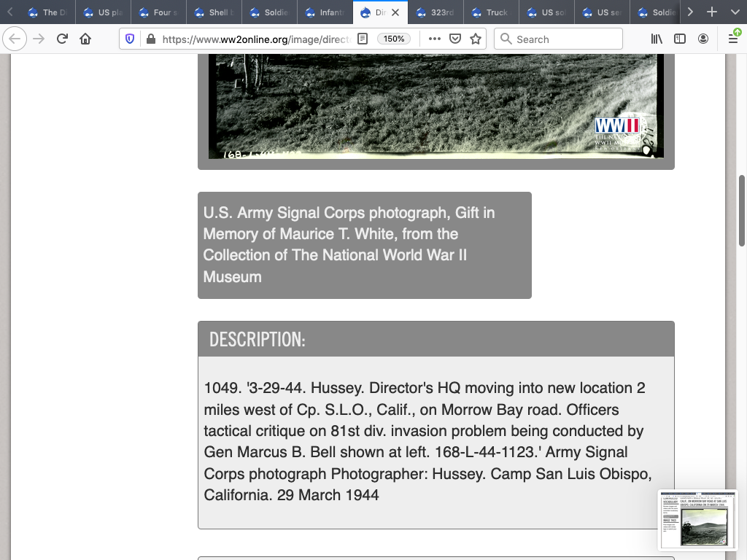This screenshot has height=560, width=747.
Task: Open the Firefox hamburger menu
Action: 732,39
